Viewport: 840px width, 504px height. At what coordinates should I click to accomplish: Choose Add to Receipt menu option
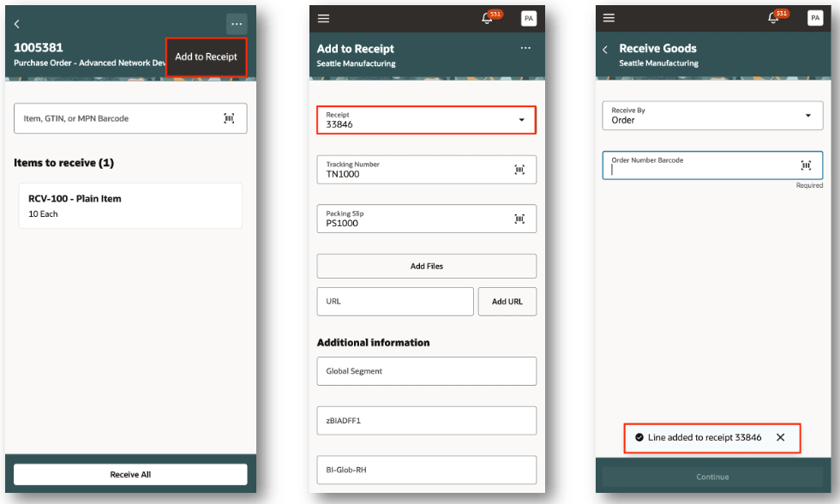click(206, 57)
